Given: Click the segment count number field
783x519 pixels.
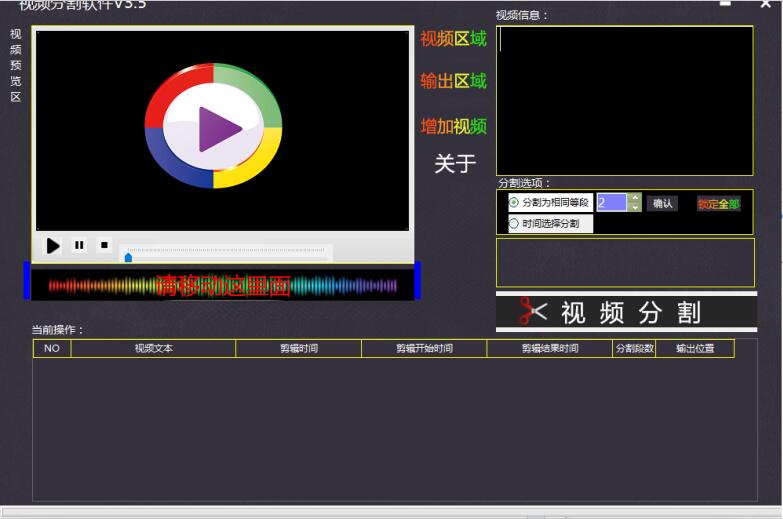Looking at the screenshot, I should [611, 203].
